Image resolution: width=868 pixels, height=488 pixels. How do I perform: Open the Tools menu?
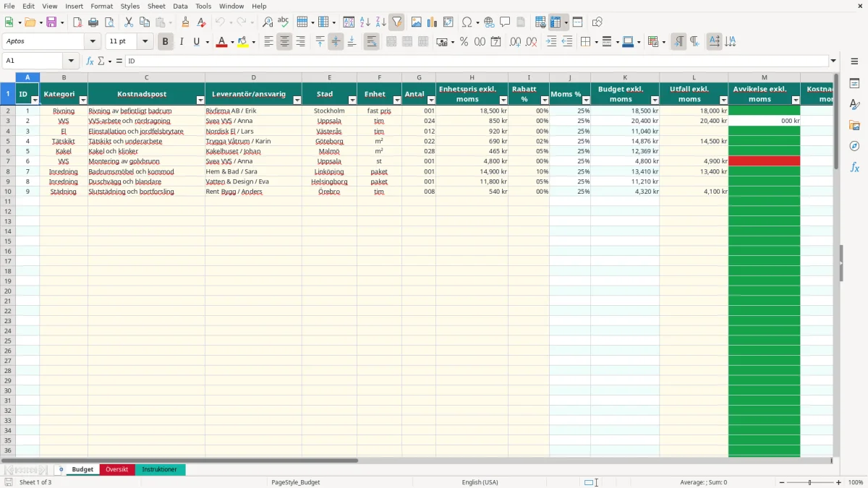point(203,6)
